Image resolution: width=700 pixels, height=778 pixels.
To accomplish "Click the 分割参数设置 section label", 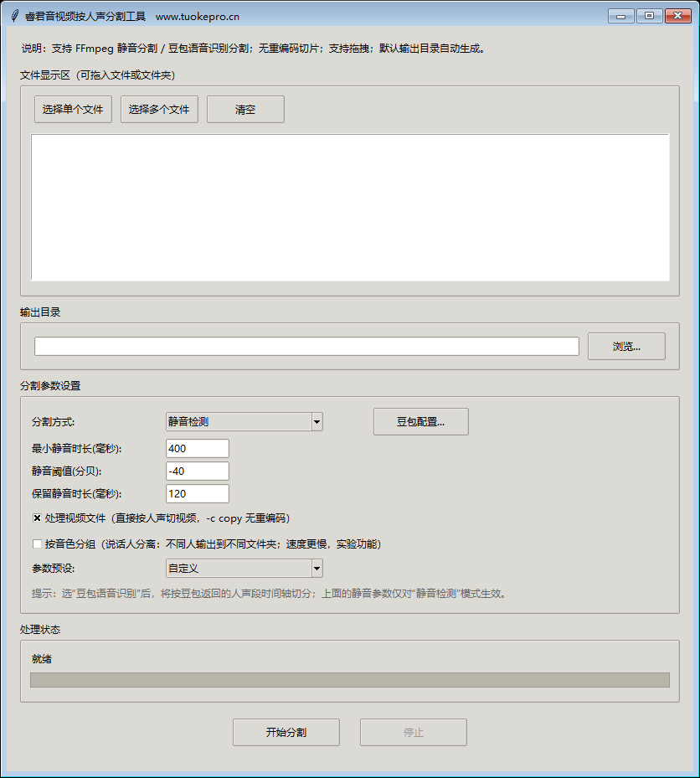I will click(x=50, y=385).
